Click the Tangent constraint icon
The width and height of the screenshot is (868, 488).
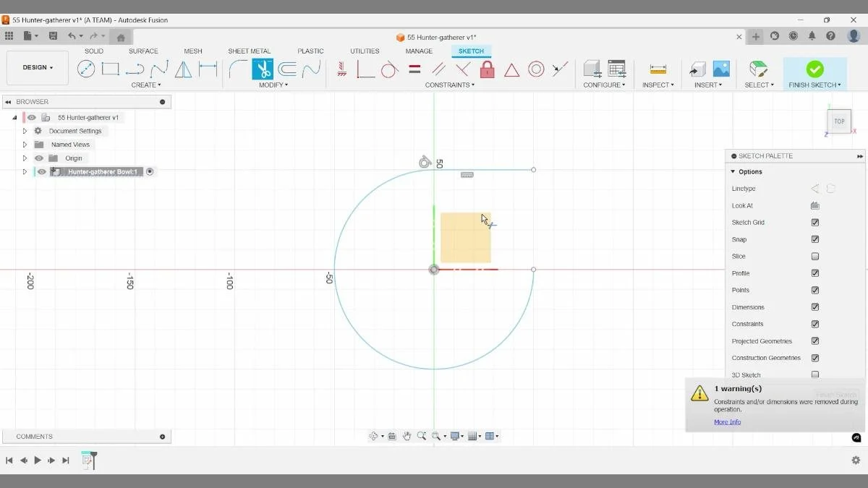pos(388,69)
